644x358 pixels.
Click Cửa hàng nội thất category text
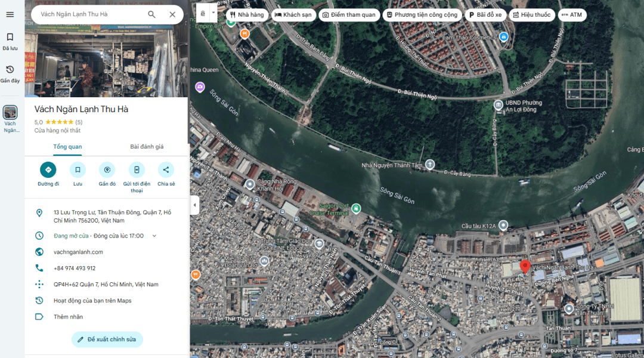57,131
